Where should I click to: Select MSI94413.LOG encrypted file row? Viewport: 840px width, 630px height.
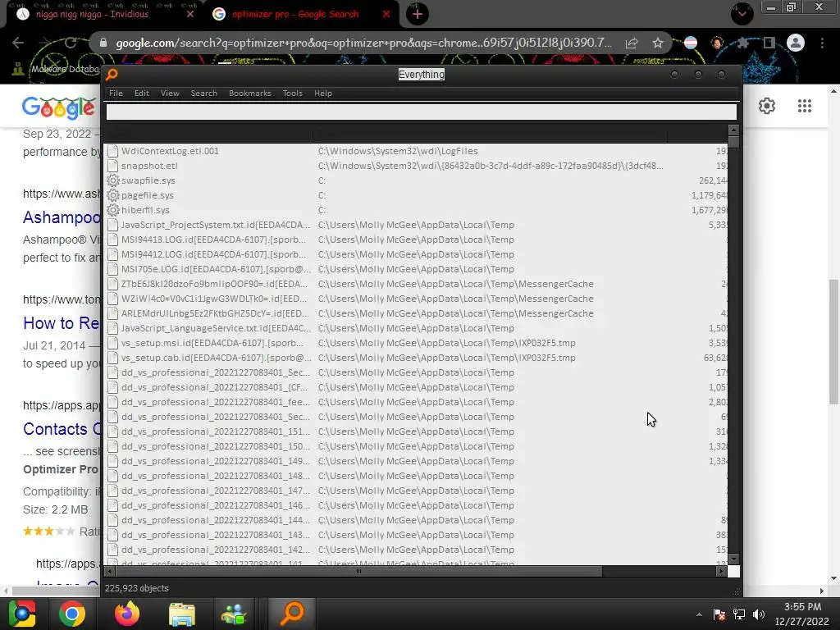tap(416, 240)
